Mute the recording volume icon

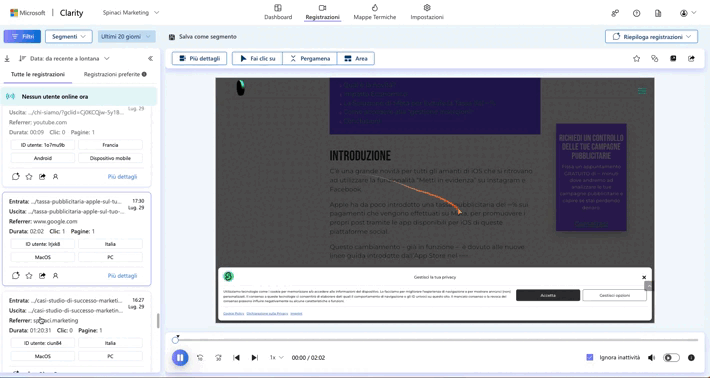coord(652,358)
